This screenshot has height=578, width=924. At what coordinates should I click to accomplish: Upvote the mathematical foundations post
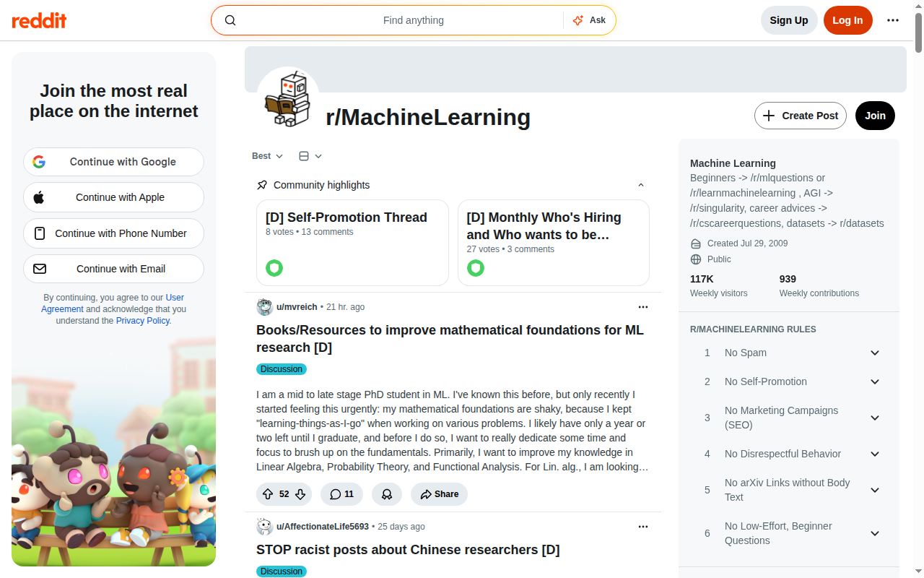(x=268, y=494)
